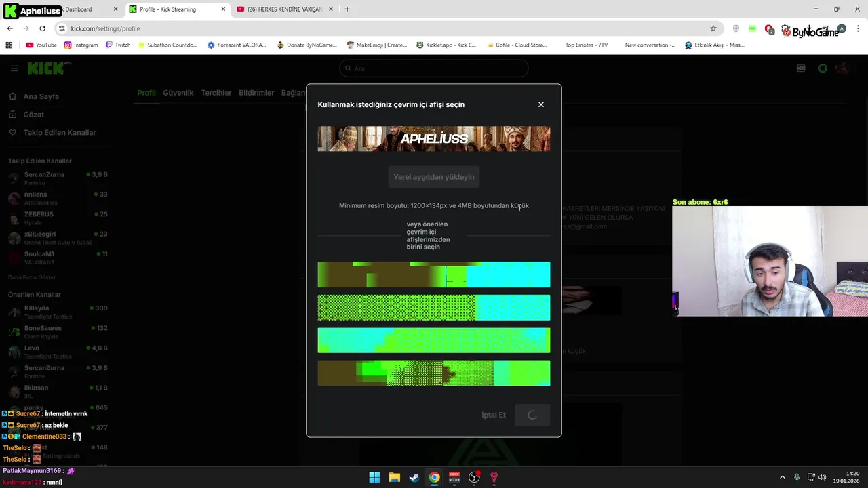868x488 pixels.
Task: Open the YouTube bookmark
Action: (41, 45)
